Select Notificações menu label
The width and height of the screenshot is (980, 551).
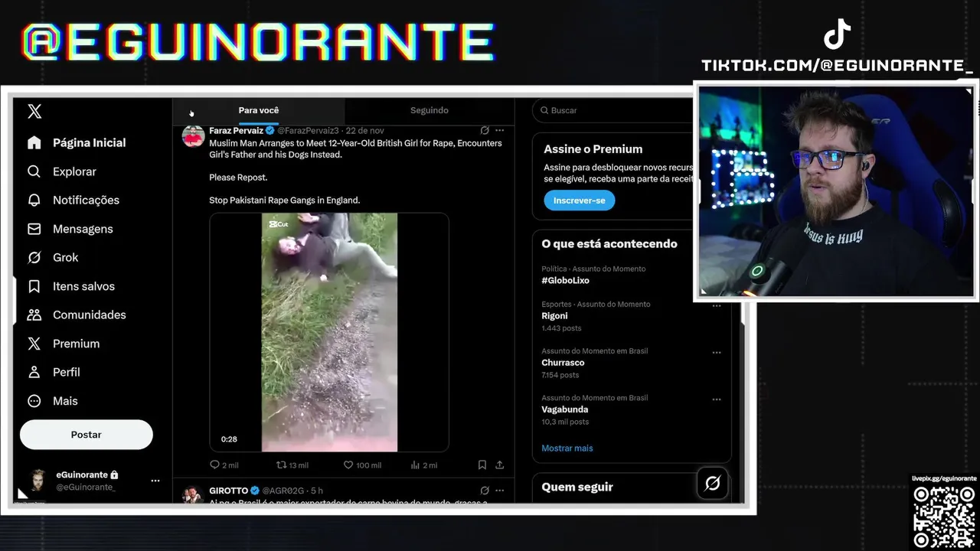click(x=86, y=201)
